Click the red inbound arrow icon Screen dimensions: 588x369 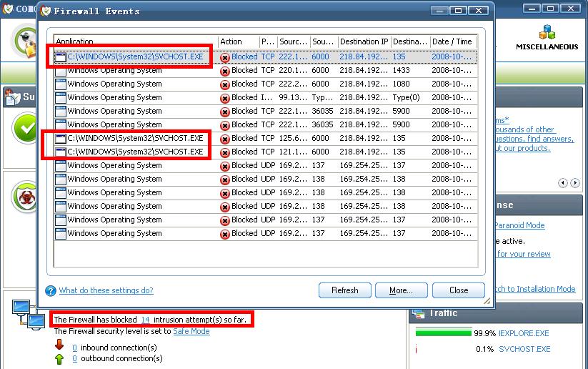(x=59, y=345)
